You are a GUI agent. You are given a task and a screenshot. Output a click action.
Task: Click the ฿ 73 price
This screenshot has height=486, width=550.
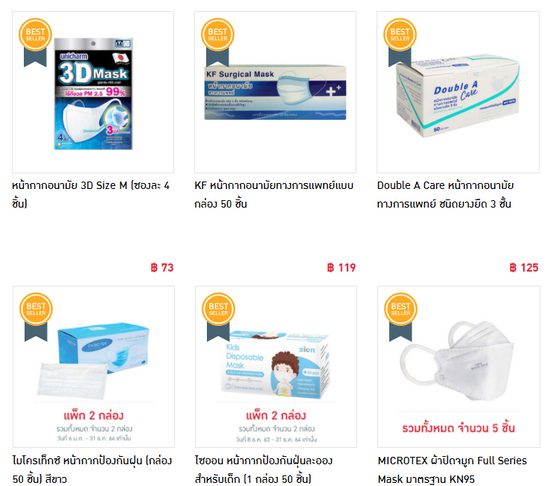(x=162, y=268)
